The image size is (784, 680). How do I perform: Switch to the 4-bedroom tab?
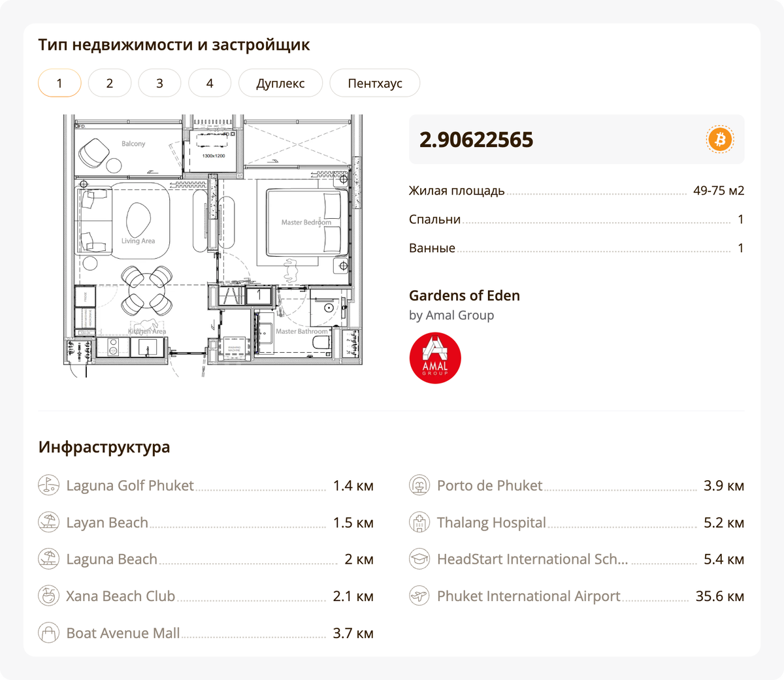coord(210,83)
